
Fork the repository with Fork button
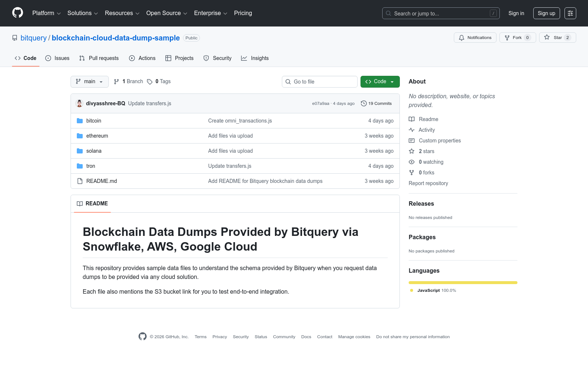517,38
